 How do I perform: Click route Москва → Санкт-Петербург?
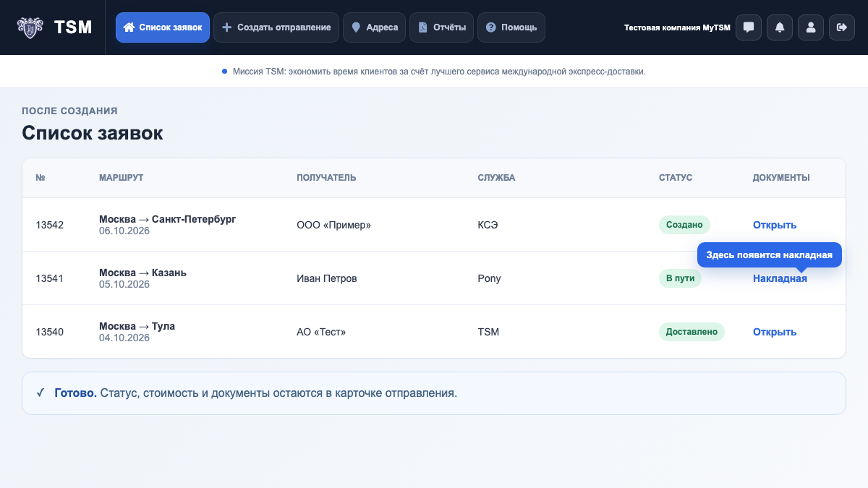[x=168, y=219]
